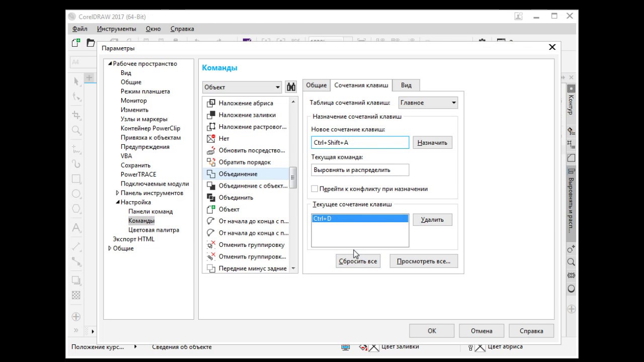Pick the Обновить посредством command
The height and width of the screenshot is (362, 644).
pos(246,150)
